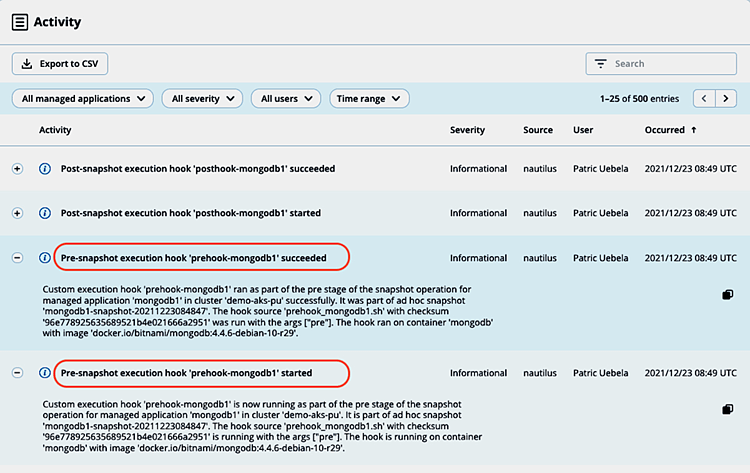Screen dimensions: 750x473
Task: Click info icon beside prehook-mongodb1 succeeded
Action: click(x=44, y=257)
